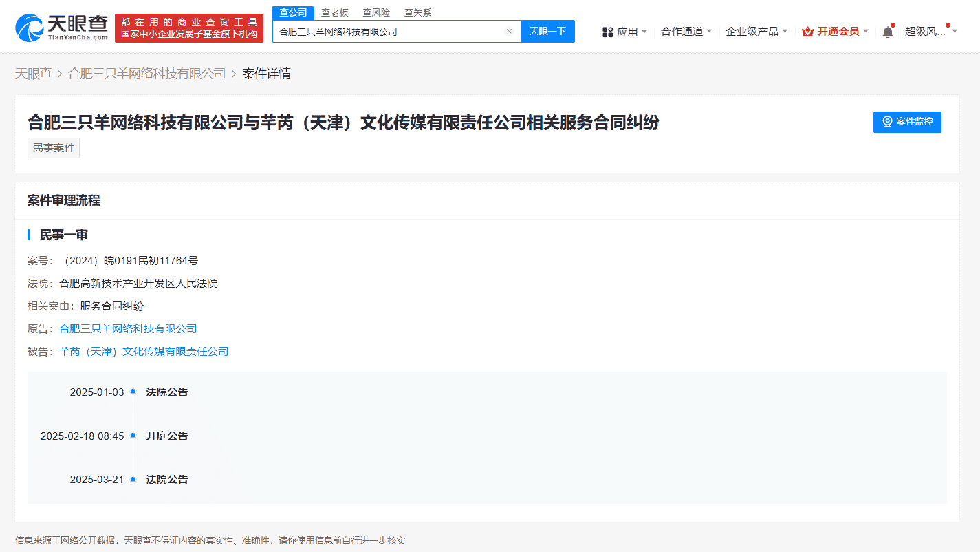This screenshot has height=552, width=980.
Task: Click the crown icon beside 开通会员
Action: coord(807,32)
